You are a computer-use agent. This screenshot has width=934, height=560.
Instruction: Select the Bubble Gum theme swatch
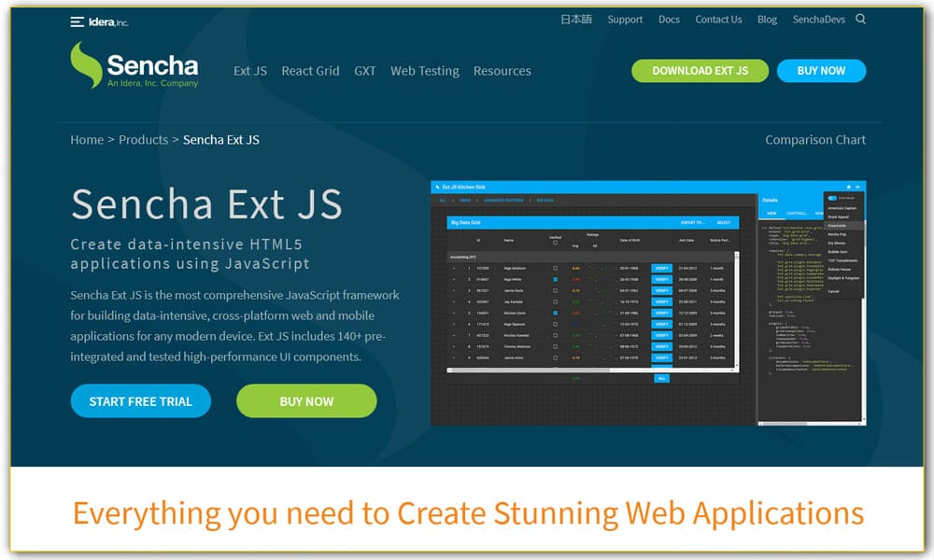[x=838, y=251]
